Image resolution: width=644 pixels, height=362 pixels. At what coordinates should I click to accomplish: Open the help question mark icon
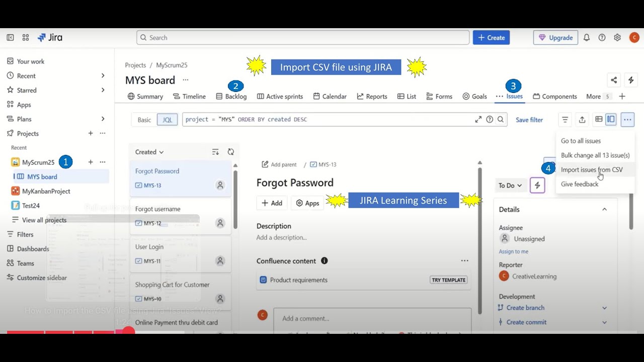coord(602,38)
